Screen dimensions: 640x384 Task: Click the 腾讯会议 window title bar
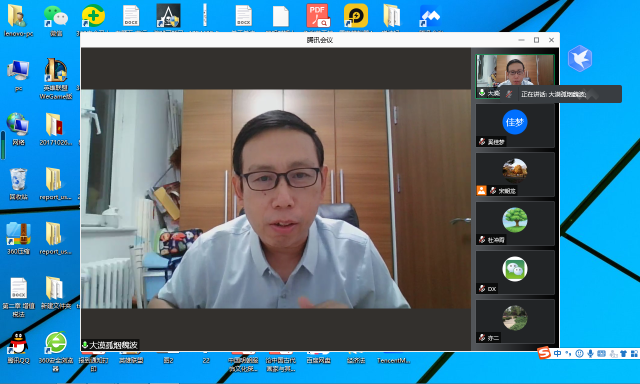click(x=320, y=40)
